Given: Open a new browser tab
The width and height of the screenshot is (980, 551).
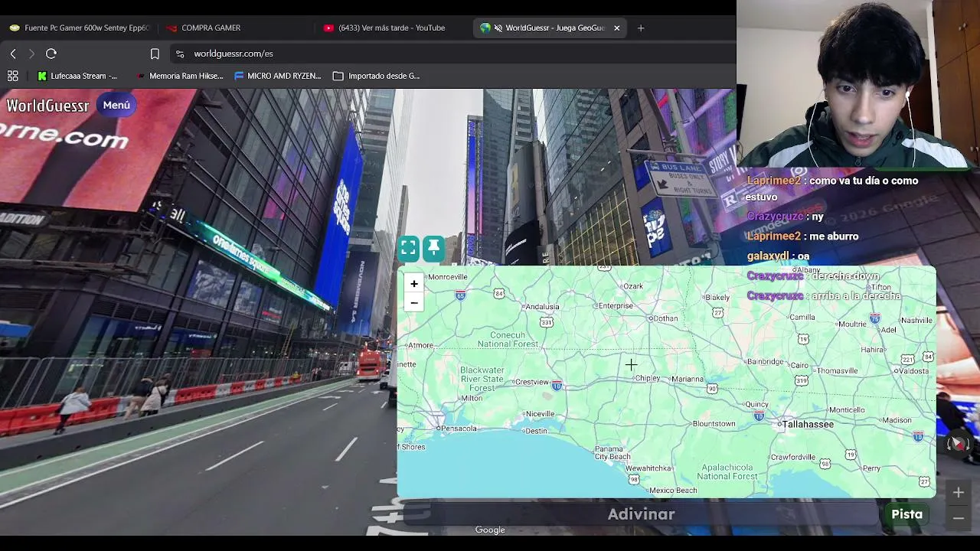Looking at the screenshot, I should [641, 28].
